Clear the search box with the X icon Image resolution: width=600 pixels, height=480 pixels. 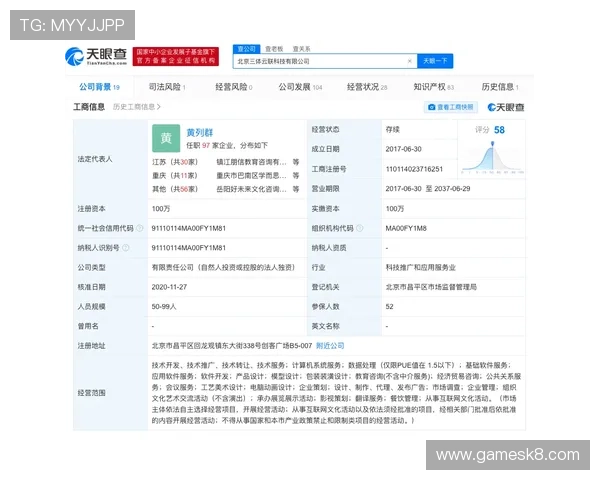pyautogui.click(x=409, y=61)
